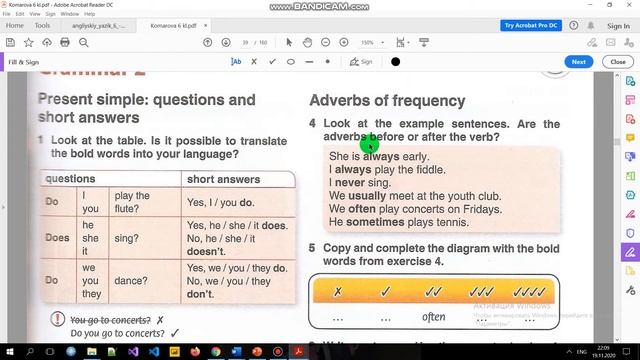The image size is (640, 360).
Task: Switch input language ENG in tray
Action: 582,351
